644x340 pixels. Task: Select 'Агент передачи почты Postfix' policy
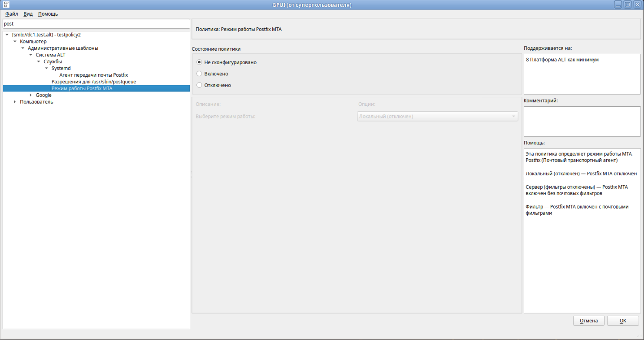[93, 75]
